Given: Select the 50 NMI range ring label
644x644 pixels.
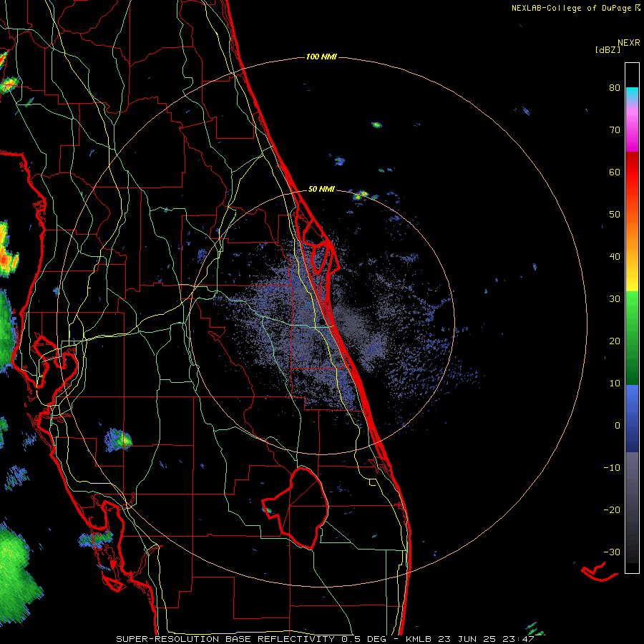Looking at the screenshot, I should [321, 190].
